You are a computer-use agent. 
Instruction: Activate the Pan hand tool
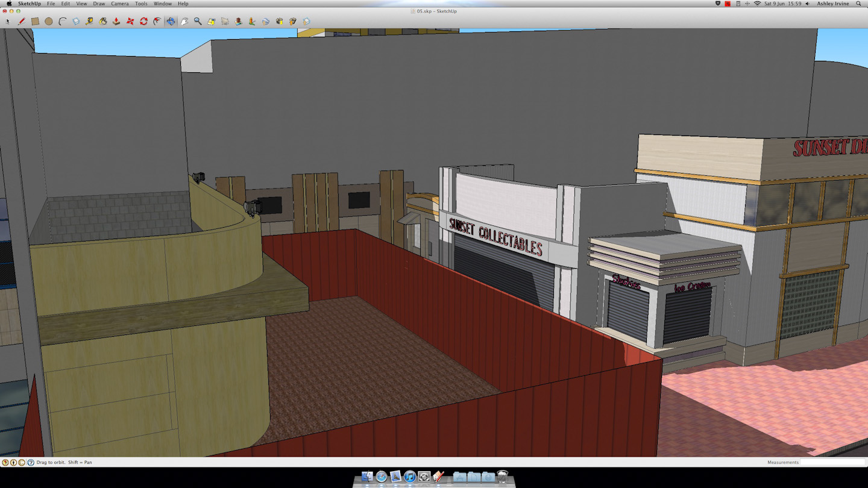click(184, 21)
